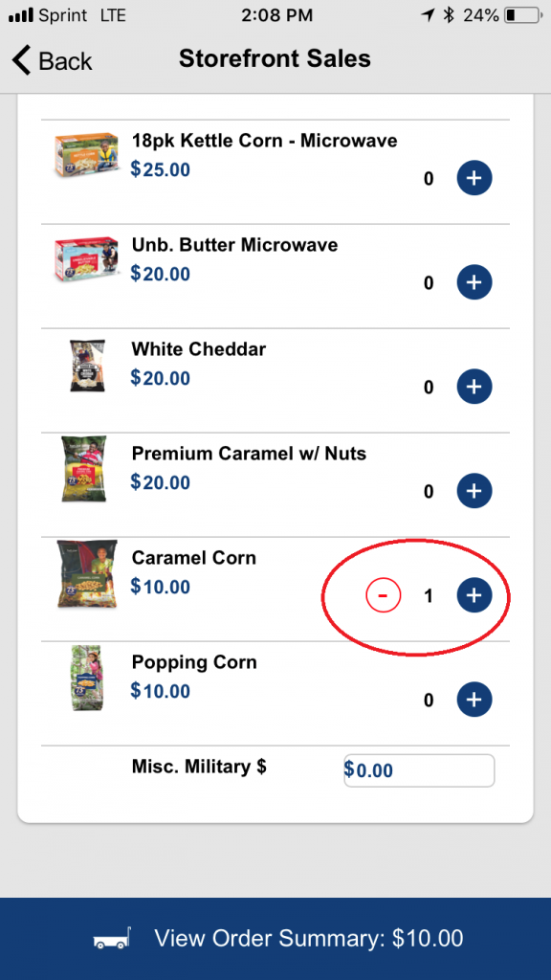551x980 pixels.
Task: Select the Caramel Corn item name
Action: (193, 558)
